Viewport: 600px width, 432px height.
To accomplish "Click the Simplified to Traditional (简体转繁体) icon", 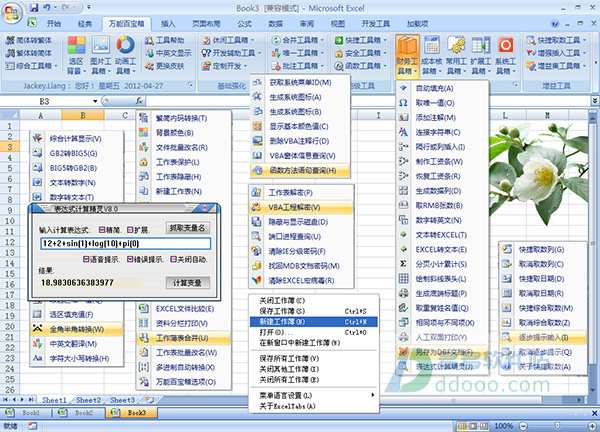I will [10, 40].
